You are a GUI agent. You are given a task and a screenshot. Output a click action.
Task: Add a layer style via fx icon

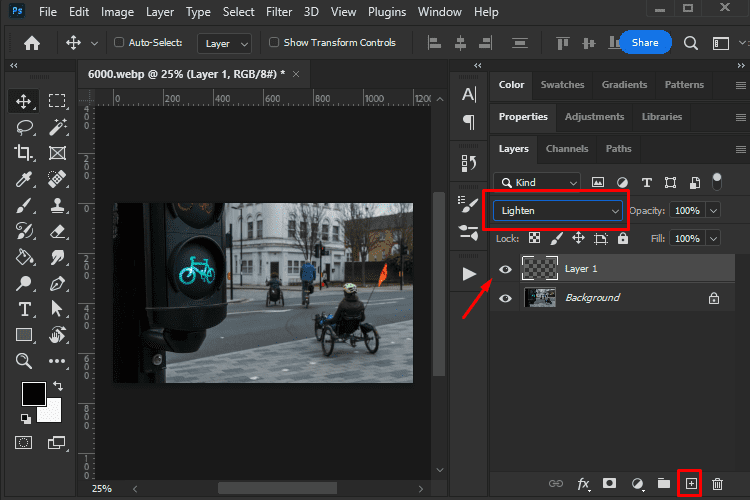(x=583, y=484)
